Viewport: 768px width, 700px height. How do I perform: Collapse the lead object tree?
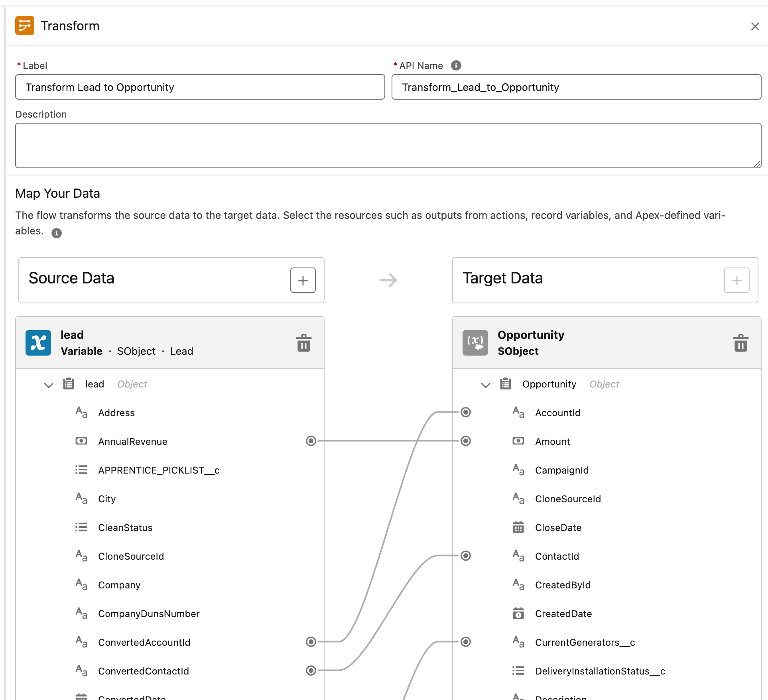(x=49, y=385)
